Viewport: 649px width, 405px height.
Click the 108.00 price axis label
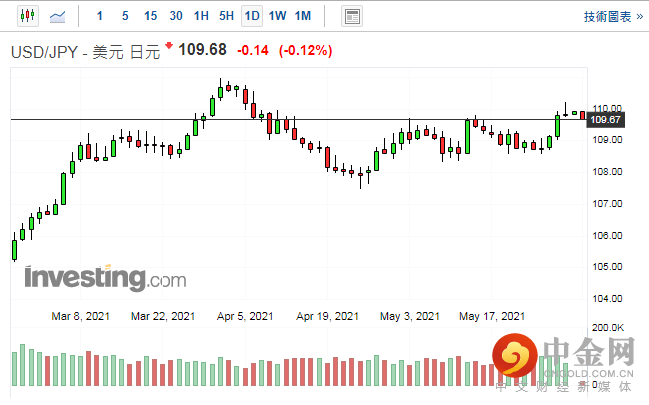point(607,171)
